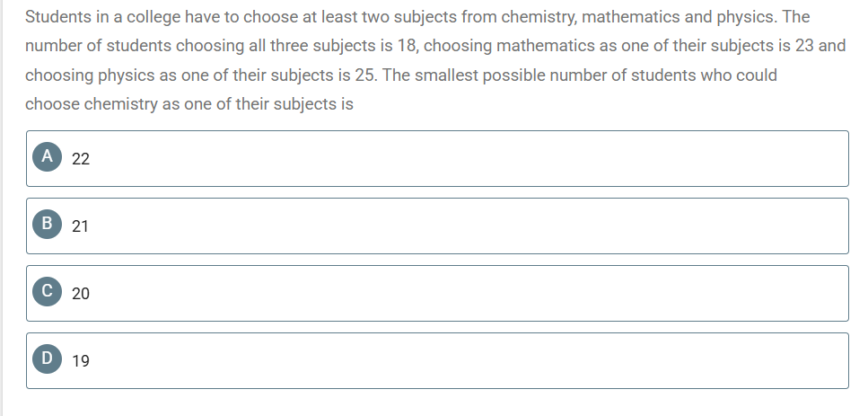Click the circular B option badge
The width and height of the screenshot is (868, 416).
[x=47, y=225]
